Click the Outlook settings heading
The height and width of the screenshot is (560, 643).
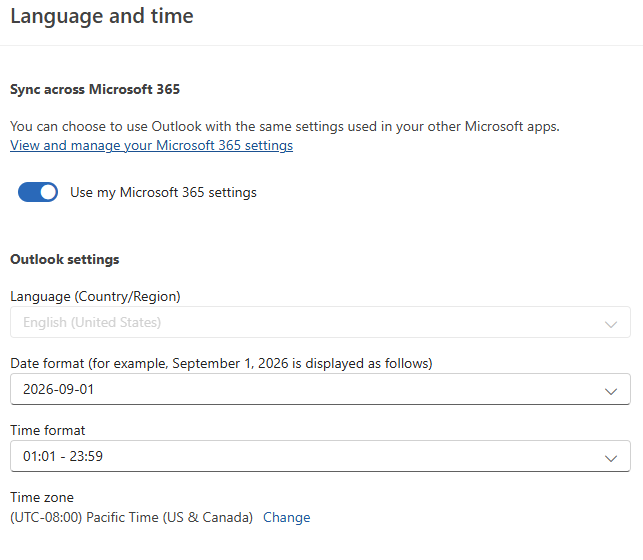(x=65, y=260)
